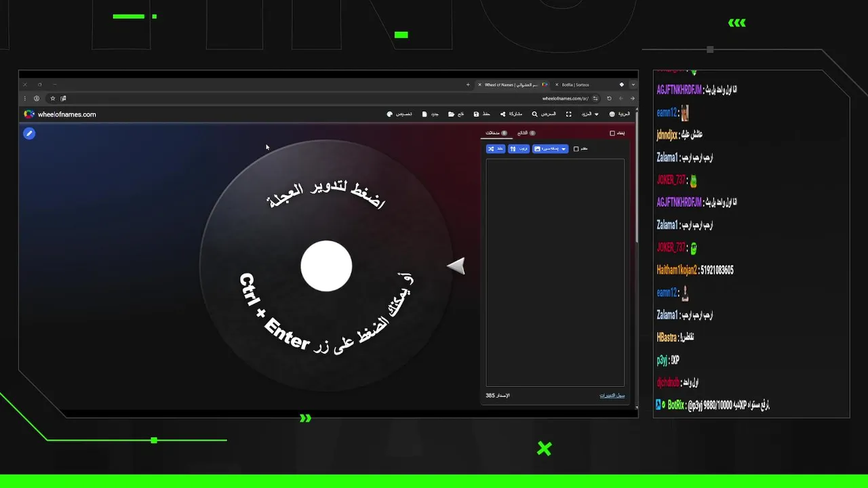Open the customize palette icon in header
Viewport: 868px width, 488px height.
pyautogui.click(x=389, y=114)
